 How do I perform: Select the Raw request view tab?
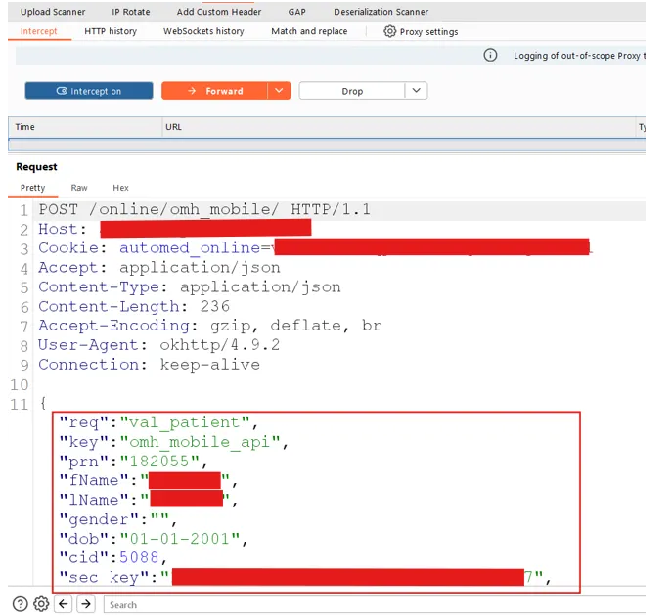(x=79, y=188)
